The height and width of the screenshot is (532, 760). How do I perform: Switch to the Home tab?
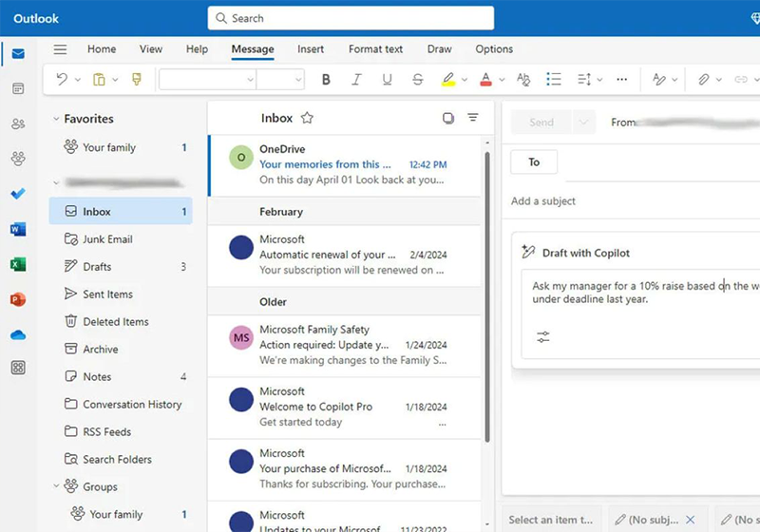(102, 49)
